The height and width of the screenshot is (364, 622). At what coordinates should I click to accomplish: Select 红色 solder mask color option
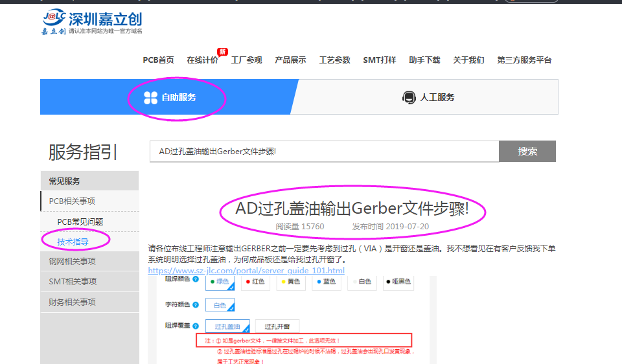(255, 282)
